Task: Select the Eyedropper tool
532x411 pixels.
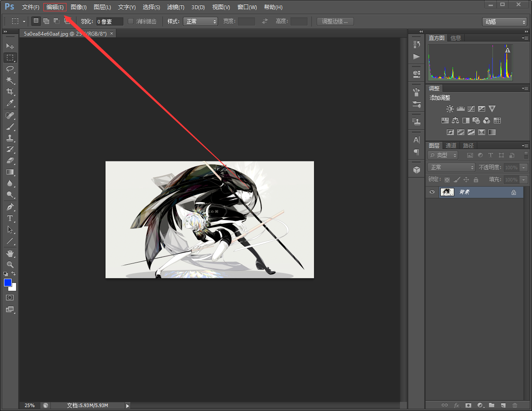Action: click(10, 103)
